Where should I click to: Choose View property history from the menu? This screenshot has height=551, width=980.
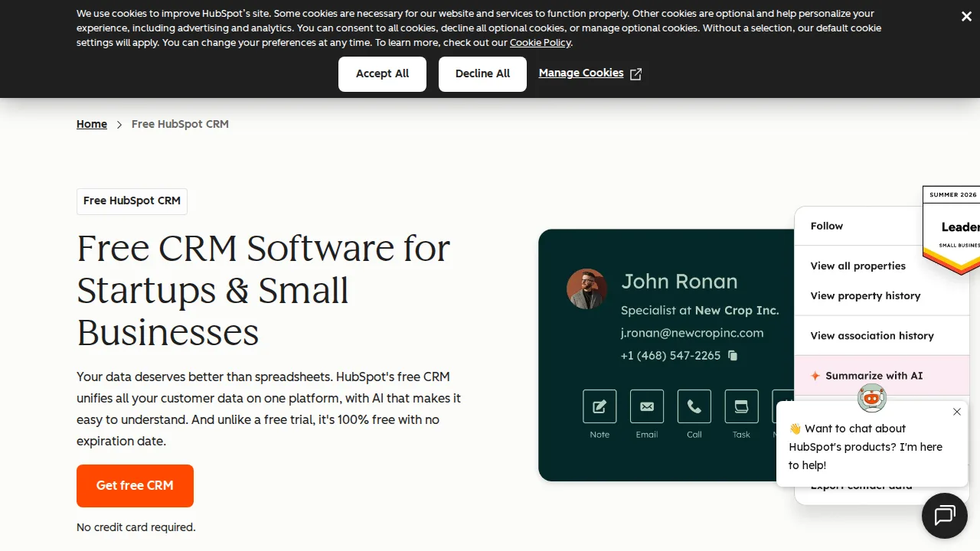[866, 296]
